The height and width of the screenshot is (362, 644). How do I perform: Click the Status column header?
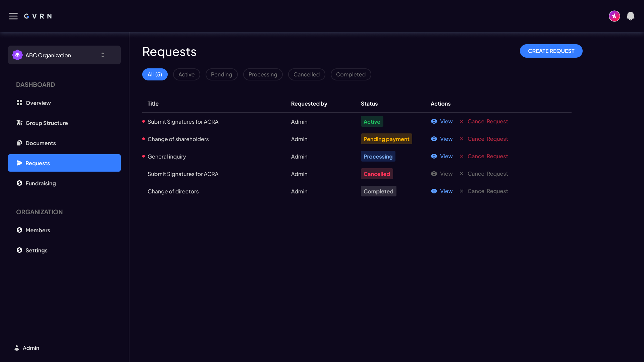pos(369,104)
